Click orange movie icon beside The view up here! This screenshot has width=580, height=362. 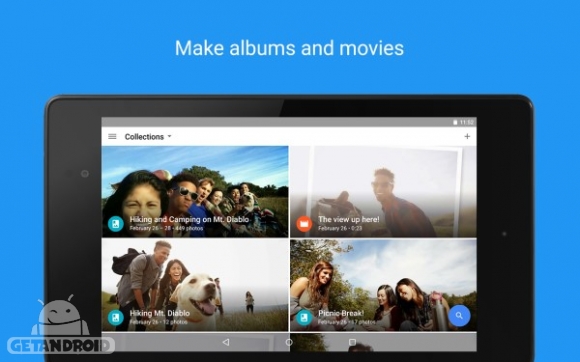pos(304,223)
